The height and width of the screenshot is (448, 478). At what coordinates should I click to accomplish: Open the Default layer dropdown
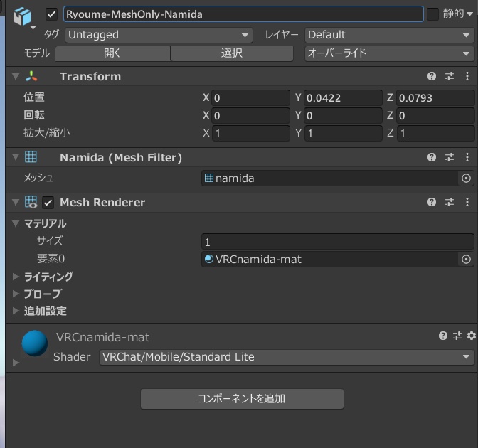click(389, 35)
